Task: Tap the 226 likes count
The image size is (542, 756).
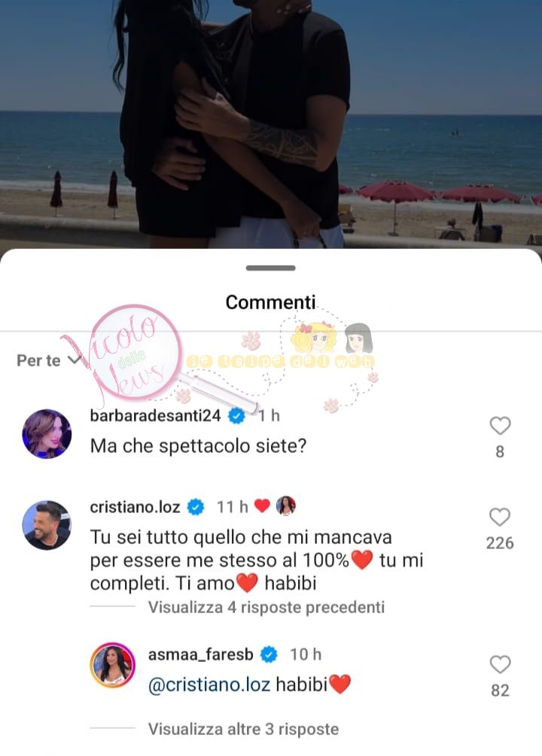Action: (x=500, y=543)
